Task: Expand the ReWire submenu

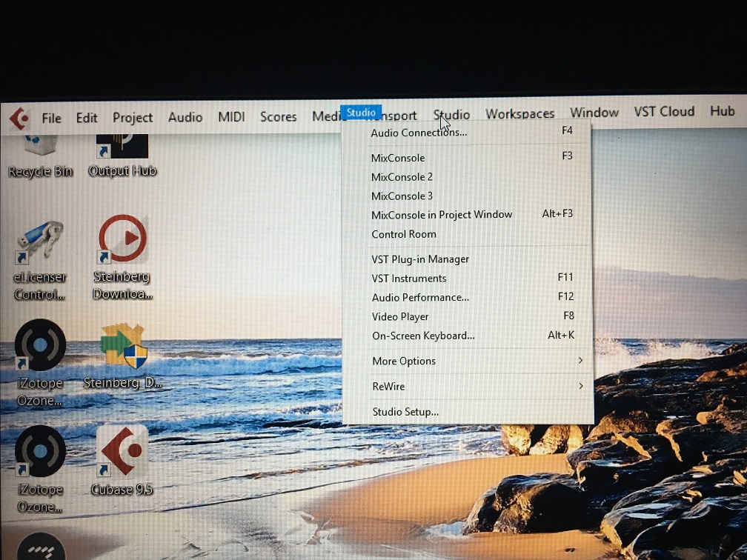Action: tap(468, 386)
